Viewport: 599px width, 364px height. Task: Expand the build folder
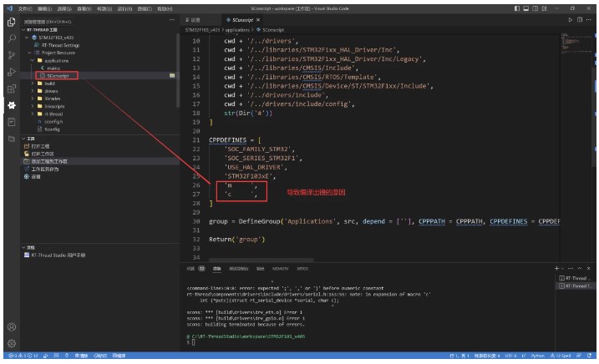pyautogui.click(x=33, y=83)
